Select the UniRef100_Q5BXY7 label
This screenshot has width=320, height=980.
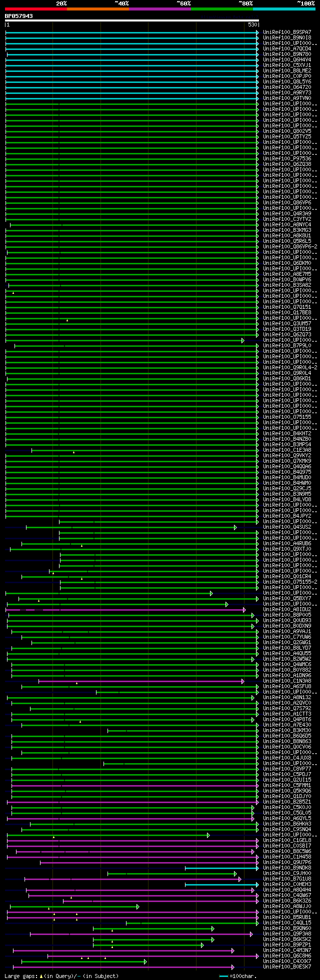[x=287, y=599]
